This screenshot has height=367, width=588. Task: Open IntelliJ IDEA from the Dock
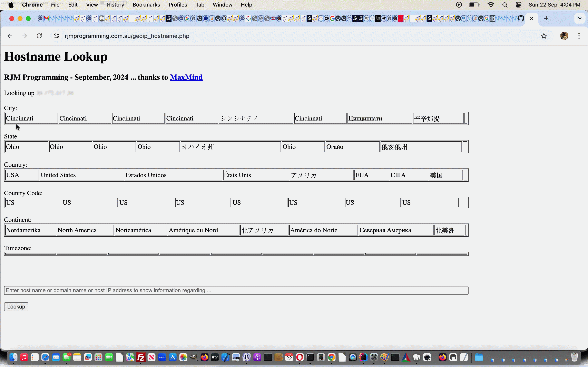(x=363, y=357)
